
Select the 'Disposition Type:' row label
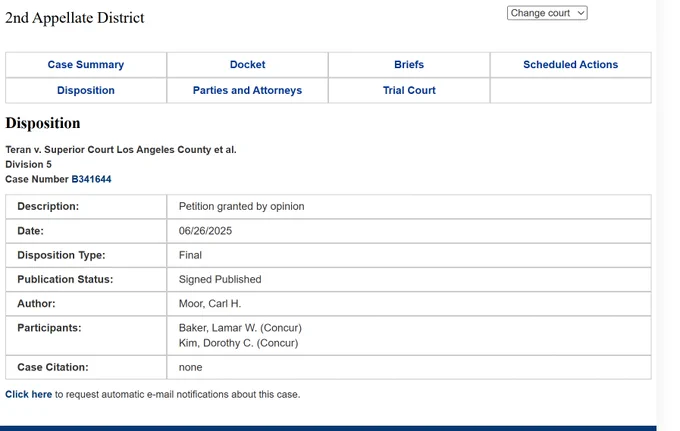61,255
